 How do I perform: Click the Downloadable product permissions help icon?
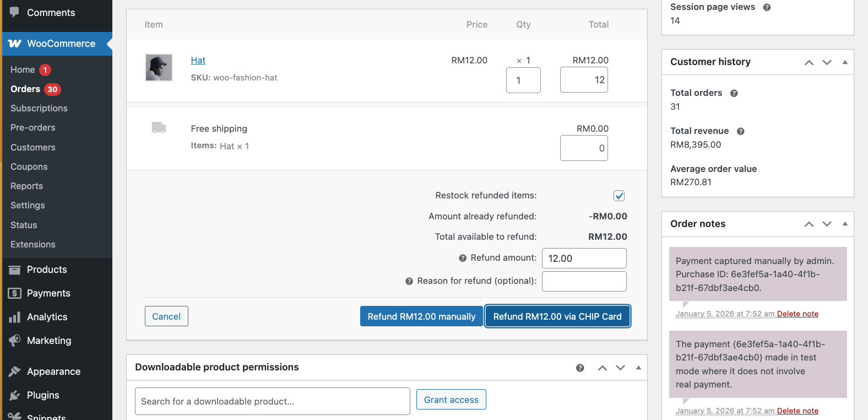tap(580, 368)
